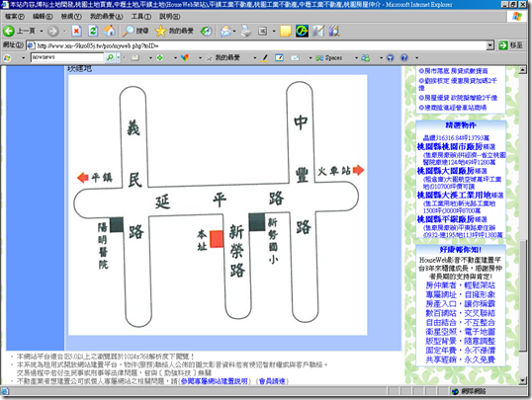Click the Spaces toolbar button

pyautogui.click(x=328, y=58)
